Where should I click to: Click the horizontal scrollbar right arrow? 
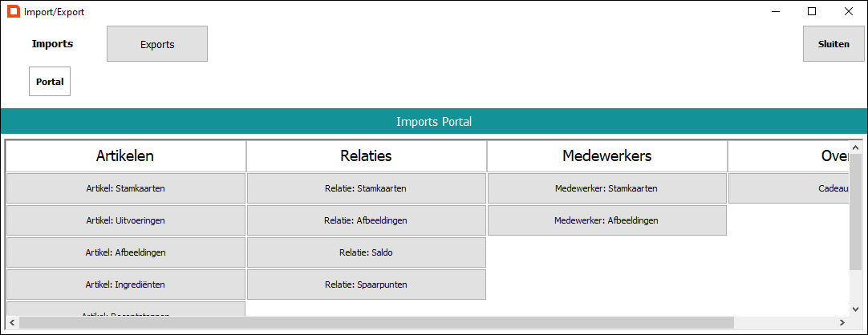click(842, 322)
